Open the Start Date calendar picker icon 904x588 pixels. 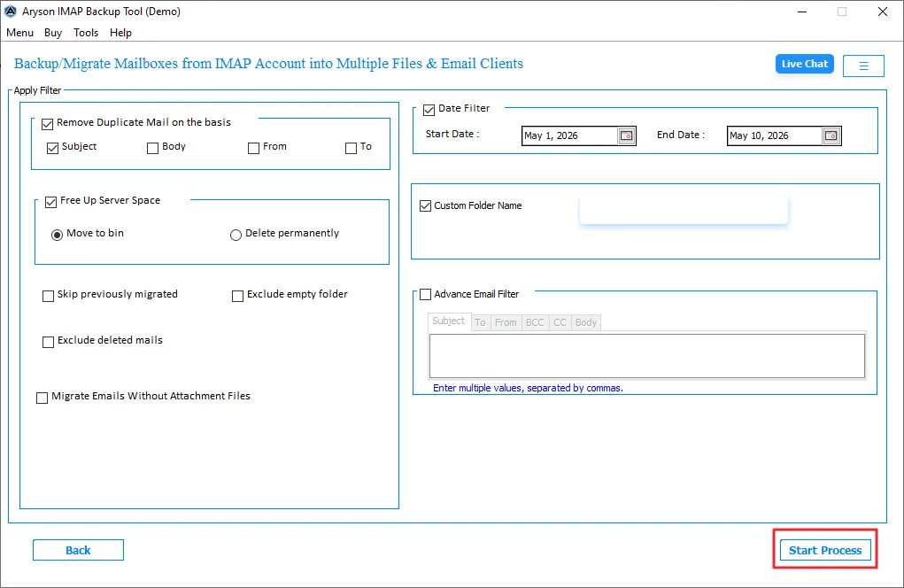[x=626, y=135]
